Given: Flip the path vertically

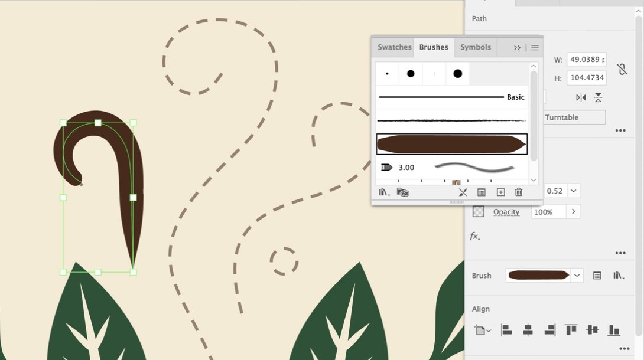Looking at the screenshot, I should pyautogui.click(x=598, y=97).
